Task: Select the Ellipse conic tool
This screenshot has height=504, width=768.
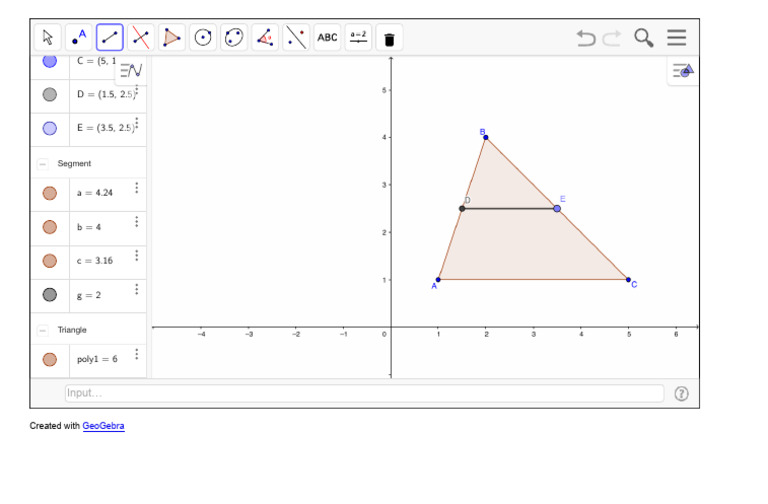Action: tap(234, 37)
